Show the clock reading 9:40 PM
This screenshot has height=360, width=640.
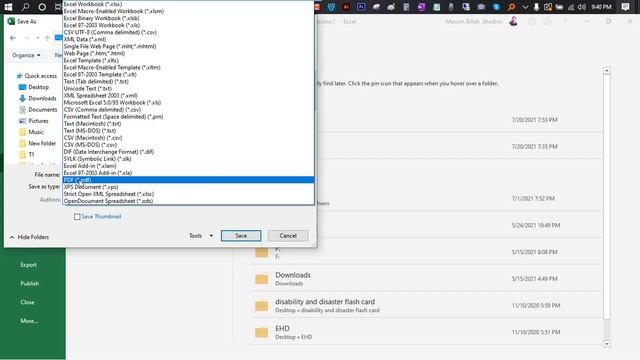pos(602,7)
